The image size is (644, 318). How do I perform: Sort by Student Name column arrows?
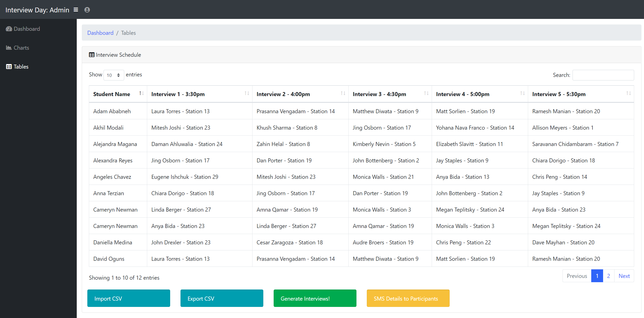[x=141, y=94]
